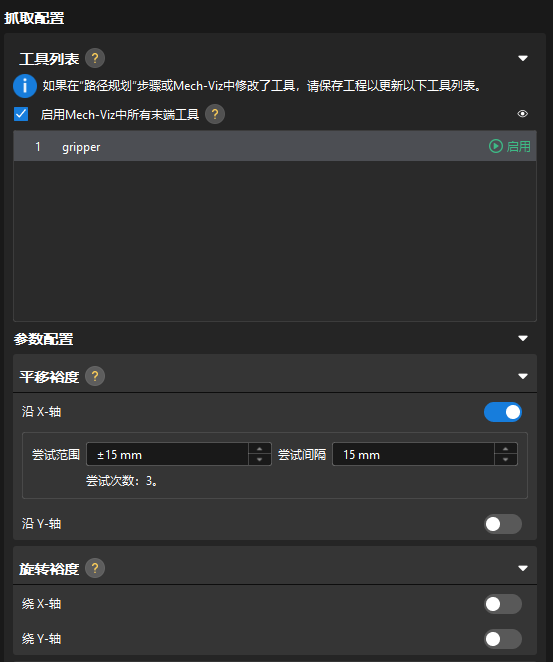The image size is (553, 662).
Task: Collapse the 参数配置 section arrow
Action: point(523,338)
